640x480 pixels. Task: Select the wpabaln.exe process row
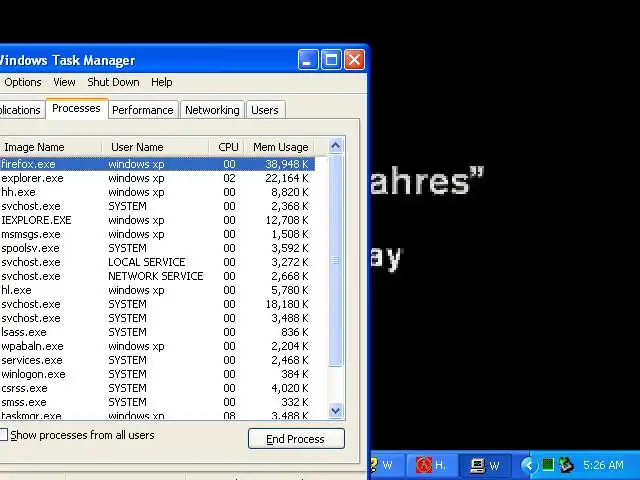pyautogui.click(x=157, y=346)
